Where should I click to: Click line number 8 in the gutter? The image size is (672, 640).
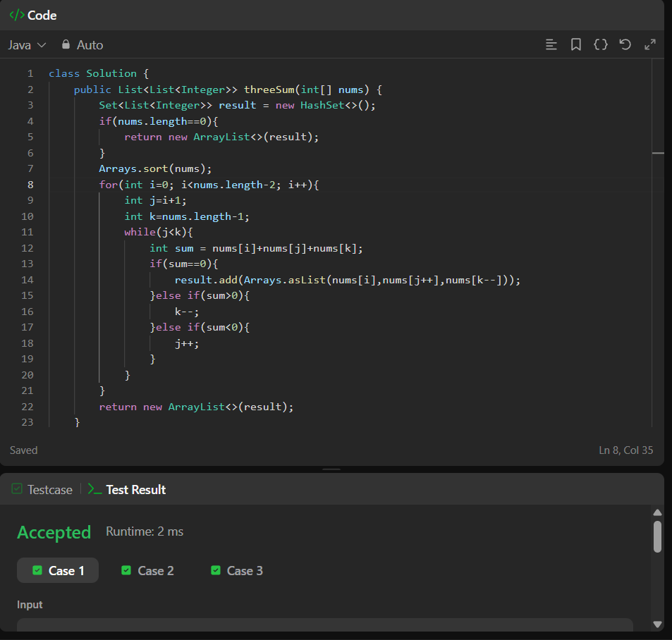coord(30,185)
